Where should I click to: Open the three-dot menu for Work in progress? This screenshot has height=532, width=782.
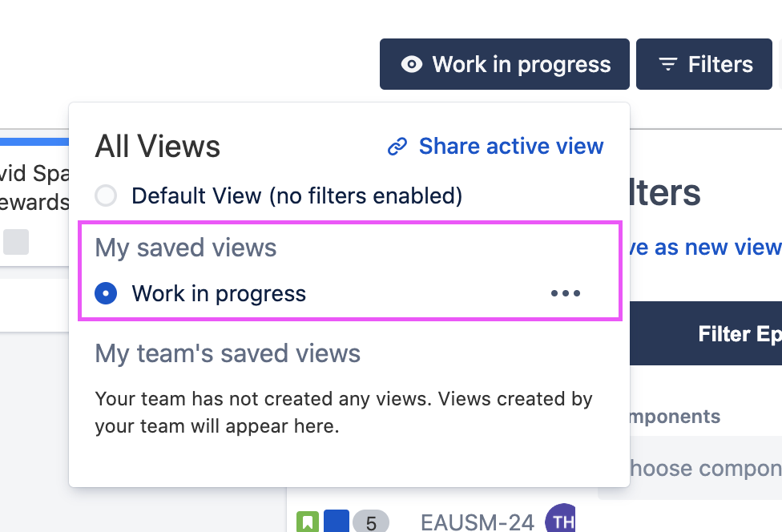566,294
